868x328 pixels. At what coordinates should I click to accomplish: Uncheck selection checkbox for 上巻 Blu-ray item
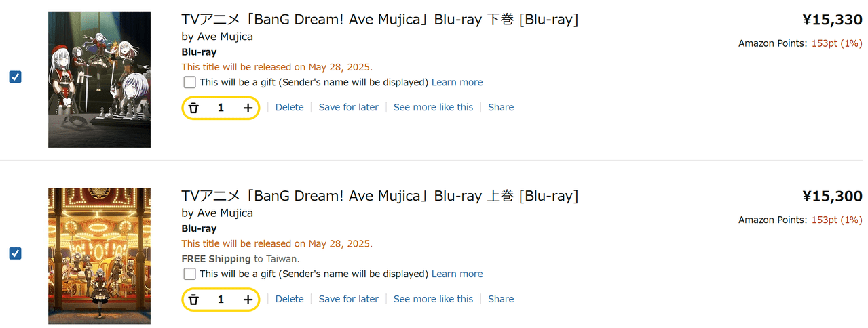[x=15, y=253]
